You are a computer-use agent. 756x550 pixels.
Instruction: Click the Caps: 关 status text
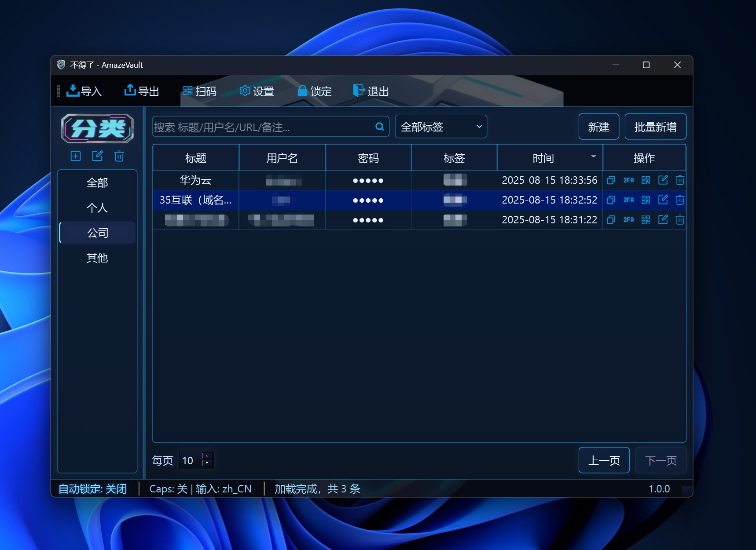(x=169, y=488)
